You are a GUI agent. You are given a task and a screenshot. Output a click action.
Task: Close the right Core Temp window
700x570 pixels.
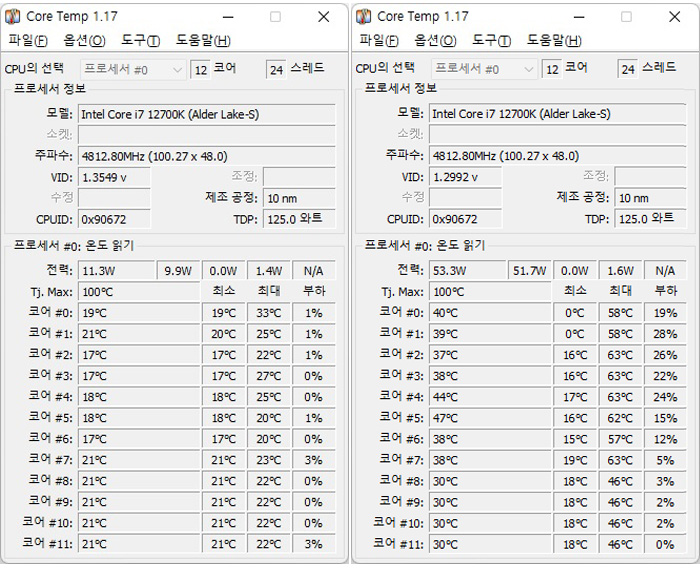(675, 17)
